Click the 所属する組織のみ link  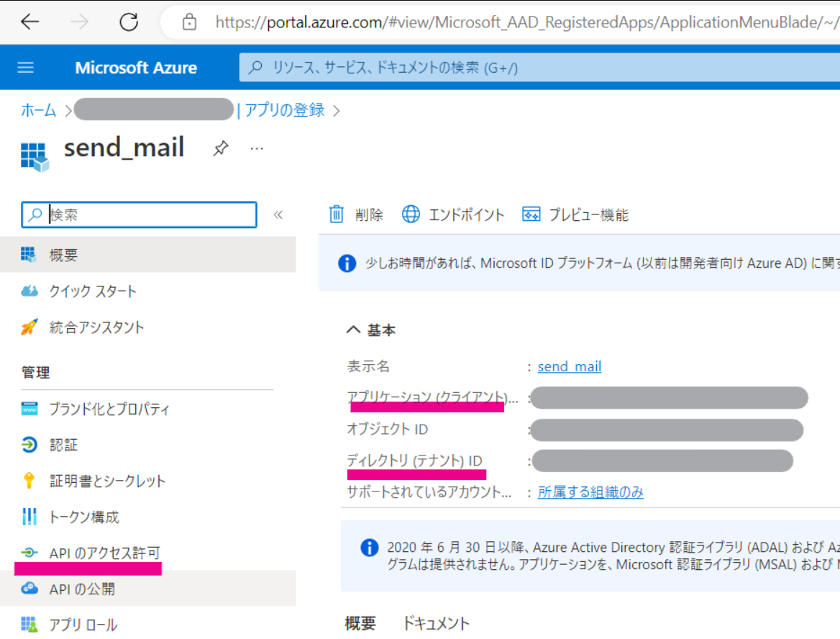coord(590,492)
